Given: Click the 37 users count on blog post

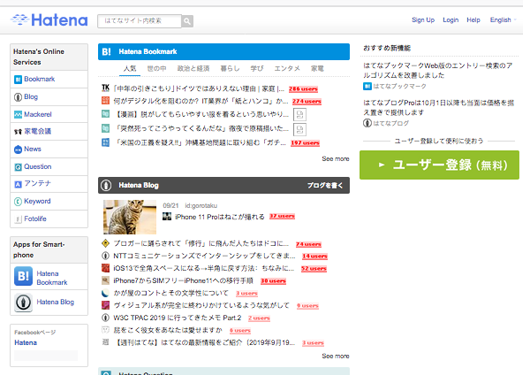Looking at the screenshot, I should point(282,217).
